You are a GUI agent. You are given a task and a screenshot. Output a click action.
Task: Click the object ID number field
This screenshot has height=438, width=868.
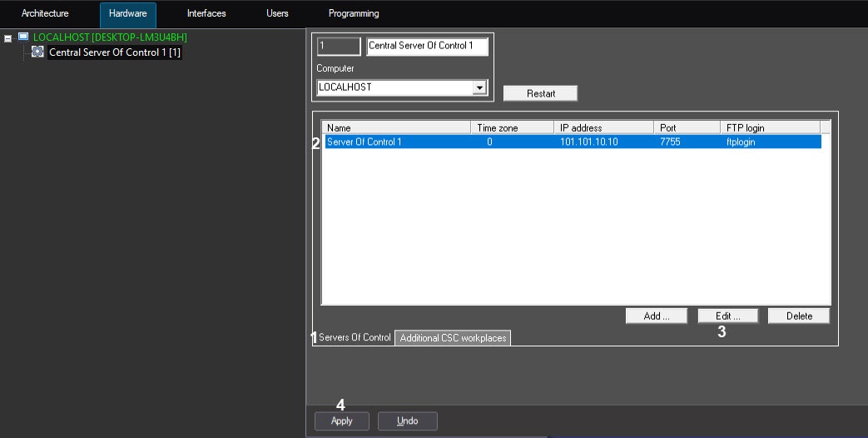[x=338, y=47]
